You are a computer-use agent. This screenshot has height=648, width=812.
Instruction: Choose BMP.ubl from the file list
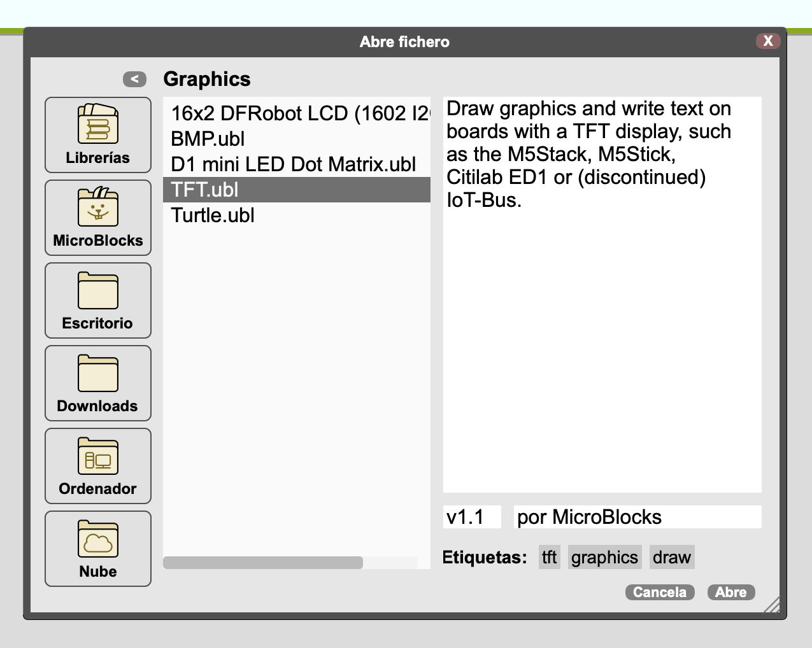coord(208,139)
